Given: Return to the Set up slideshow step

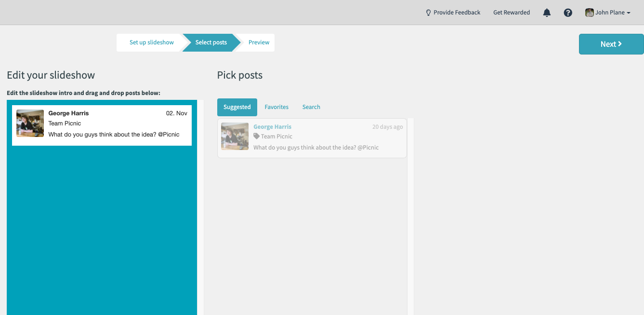Looking at the screenshot, I should [151, 42].
